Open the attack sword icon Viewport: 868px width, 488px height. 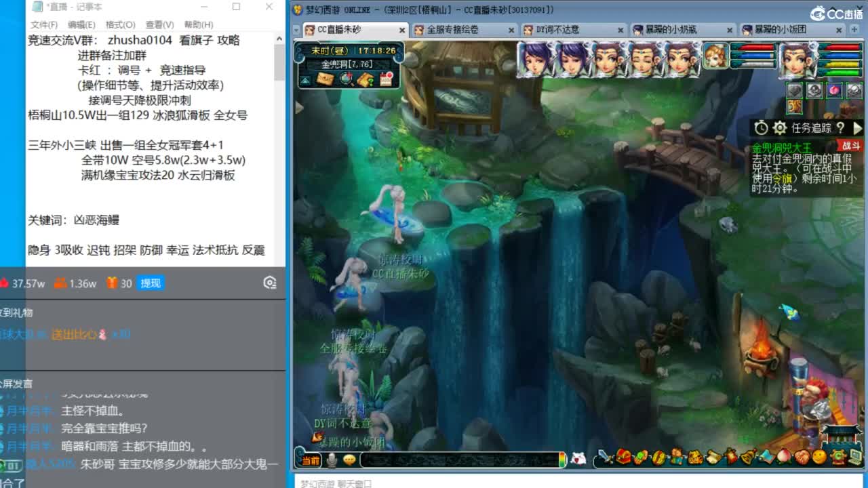(606, 457)
